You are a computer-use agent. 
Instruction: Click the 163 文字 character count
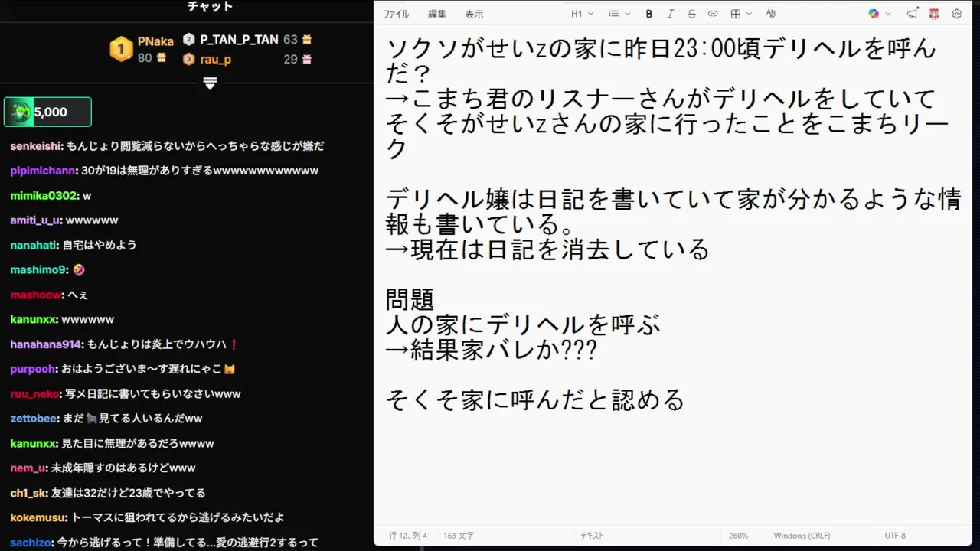point(459,536)
